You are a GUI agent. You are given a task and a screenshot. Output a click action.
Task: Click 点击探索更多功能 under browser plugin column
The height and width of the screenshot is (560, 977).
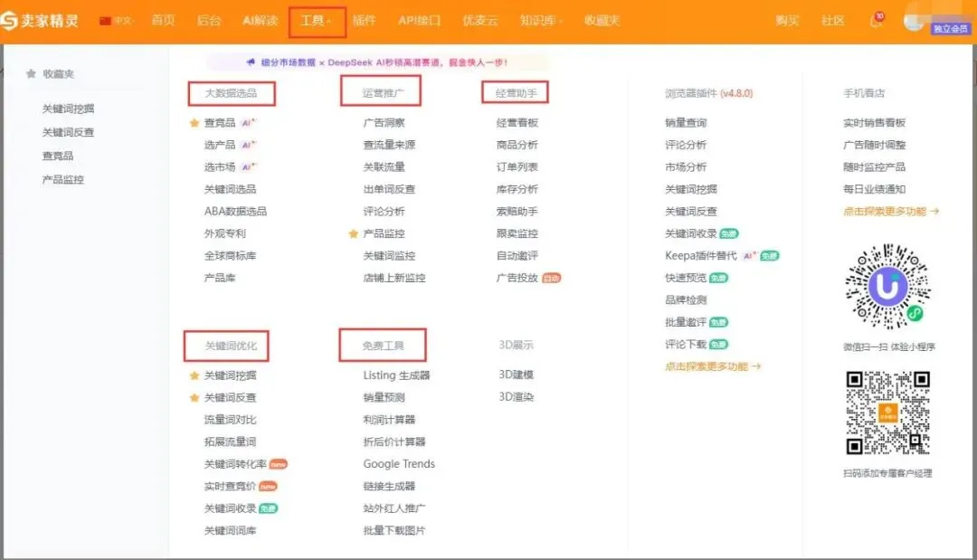[x=713, y=366]
